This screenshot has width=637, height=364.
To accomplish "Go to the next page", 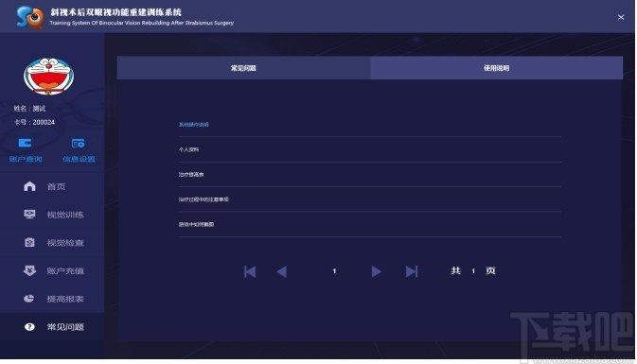I will (377, 271).
